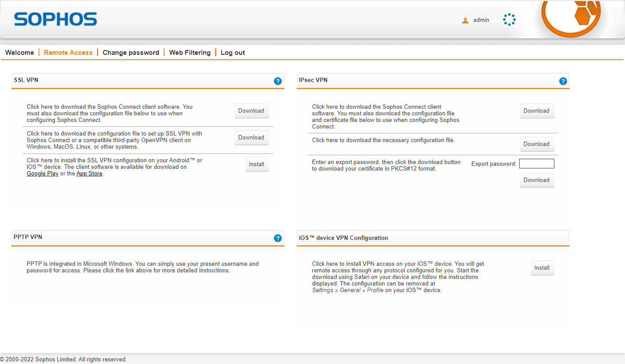Viewport: 625px width, 364px height.
Task: Click the Sophos Limited copyright notice
Action: [x=64, y=360]
